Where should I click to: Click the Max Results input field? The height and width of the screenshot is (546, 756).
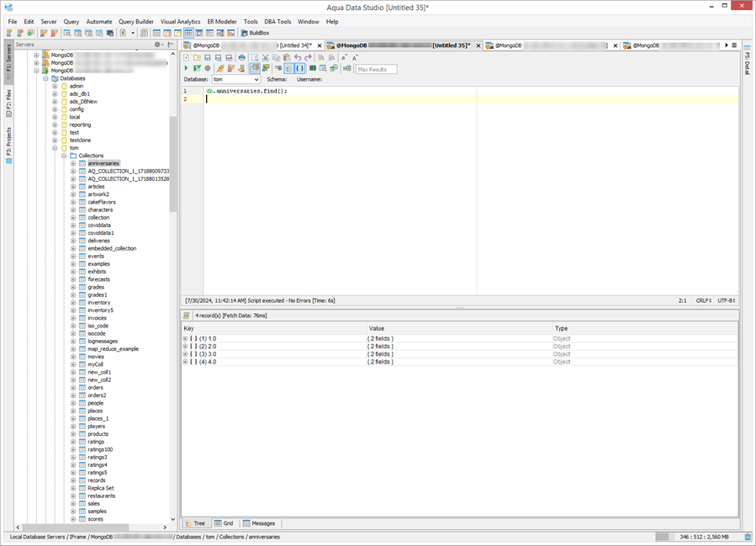coord(376,69)
